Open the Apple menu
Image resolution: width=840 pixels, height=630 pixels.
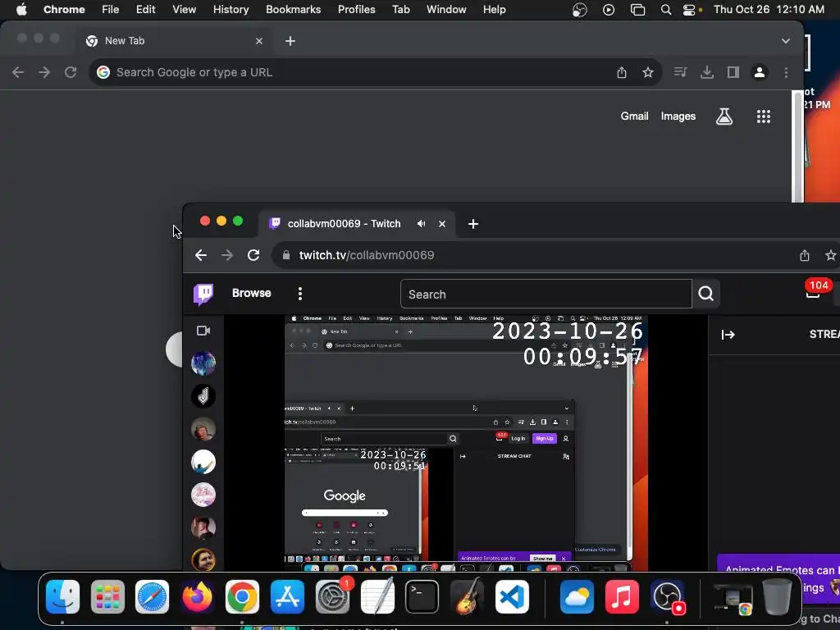[x=21, y=10]
